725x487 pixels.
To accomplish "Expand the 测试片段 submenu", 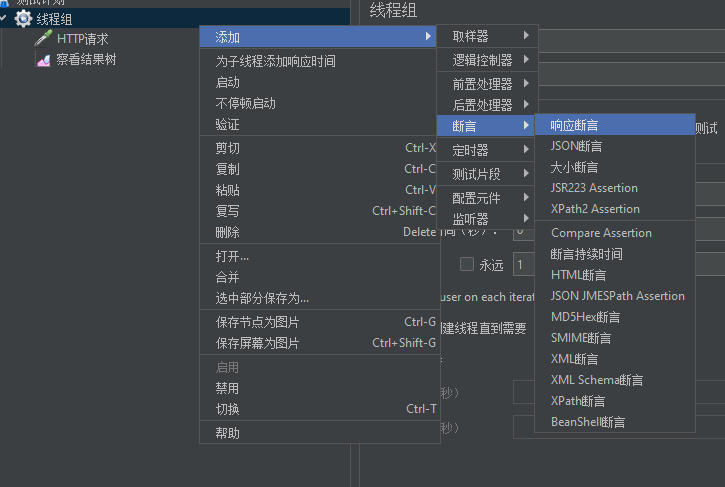I will tap(485, 174).
